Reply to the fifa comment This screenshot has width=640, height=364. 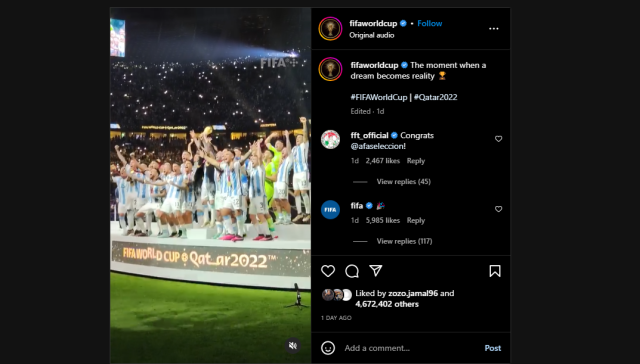416,220
